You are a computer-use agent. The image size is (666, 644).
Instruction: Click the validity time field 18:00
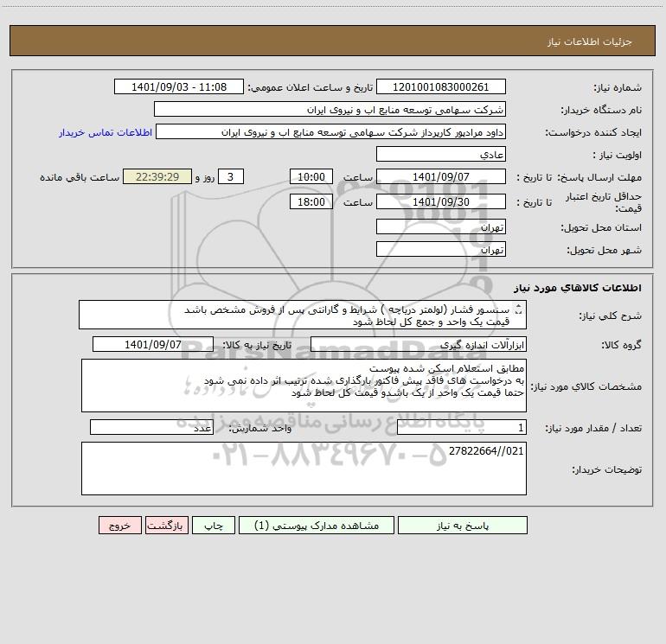(x=311, y=201)
